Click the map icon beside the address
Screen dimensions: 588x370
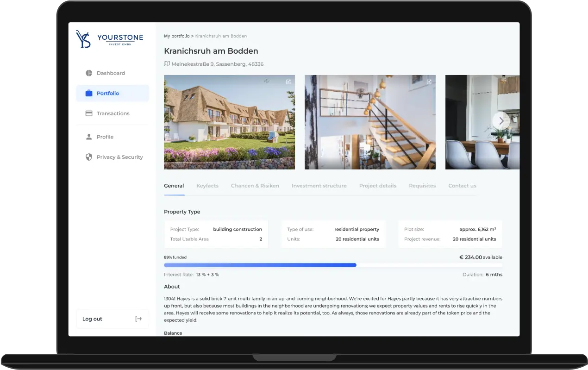click(166, 63)
